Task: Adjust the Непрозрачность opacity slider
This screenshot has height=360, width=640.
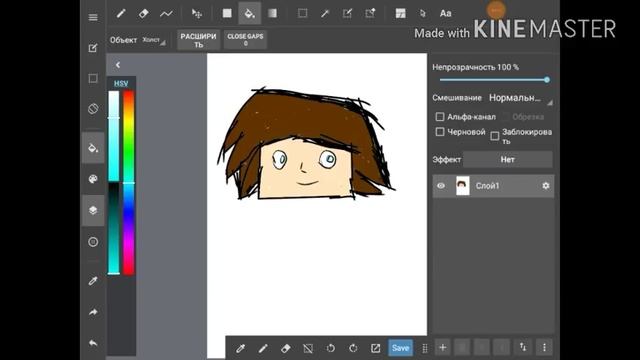Action: pos(493,80)
